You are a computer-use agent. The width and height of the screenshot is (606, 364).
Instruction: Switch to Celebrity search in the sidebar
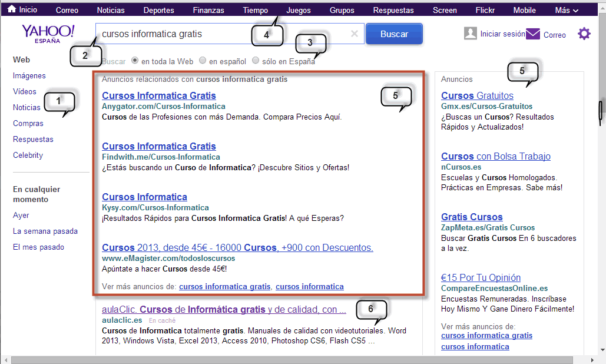[28, 155]
